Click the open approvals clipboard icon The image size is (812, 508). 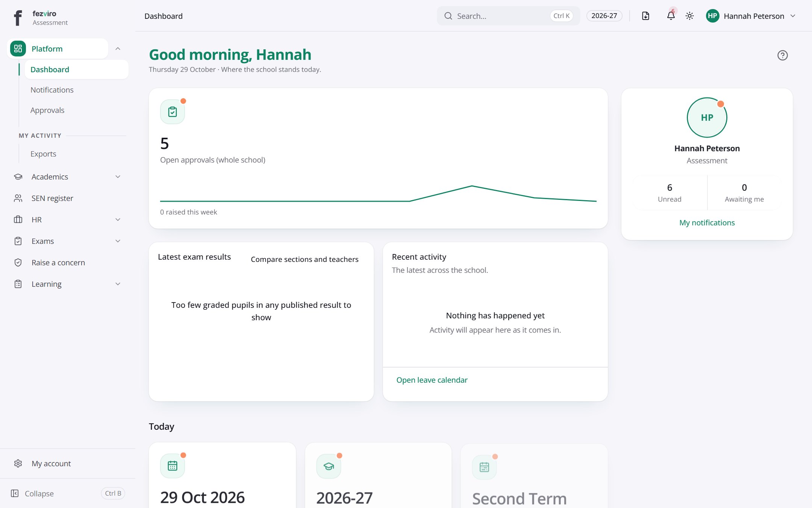[x=173, y=112]
